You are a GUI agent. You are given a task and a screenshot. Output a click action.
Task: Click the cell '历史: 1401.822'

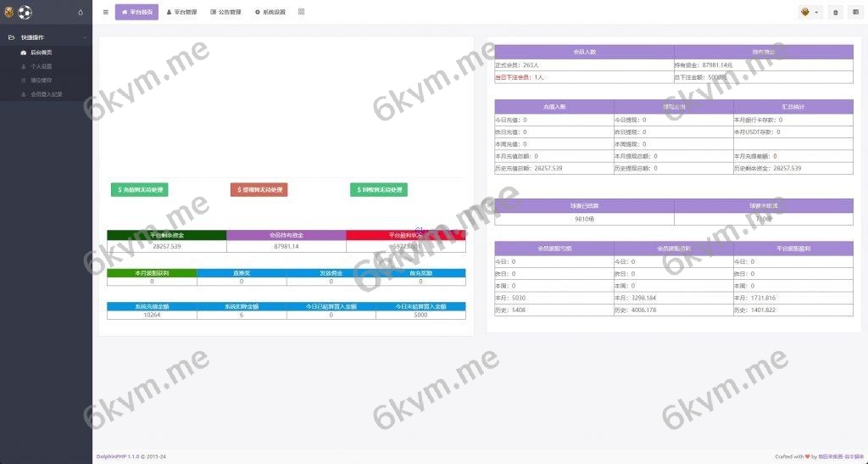pyautogui.click(x=793, y=310)
